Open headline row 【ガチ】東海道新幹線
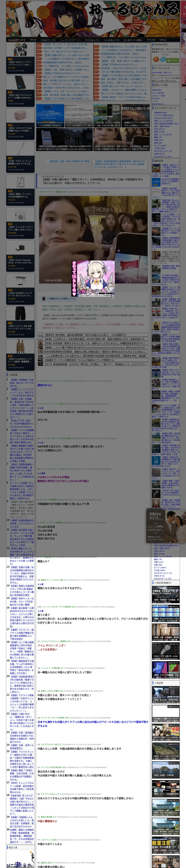The image size is (186, 868). click(93, 364)
